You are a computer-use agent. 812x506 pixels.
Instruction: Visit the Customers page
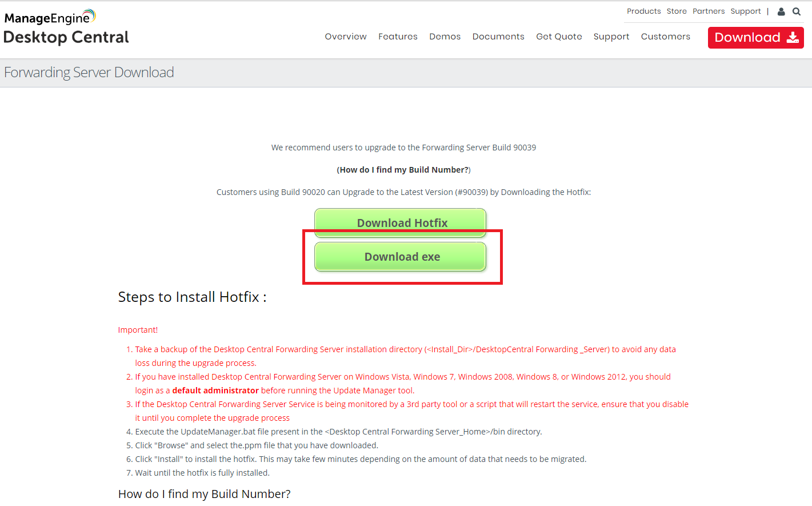point(665,37)
